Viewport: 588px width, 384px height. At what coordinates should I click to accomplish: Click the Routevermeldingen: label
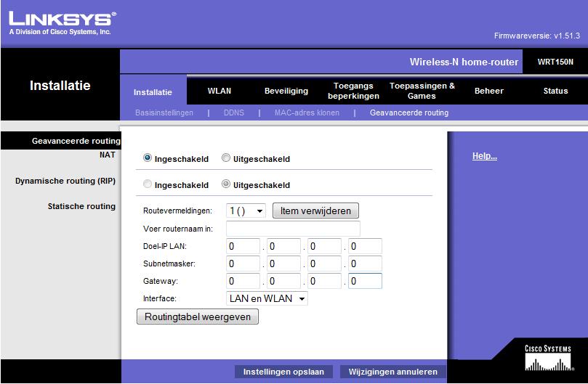tap(178, 211)
